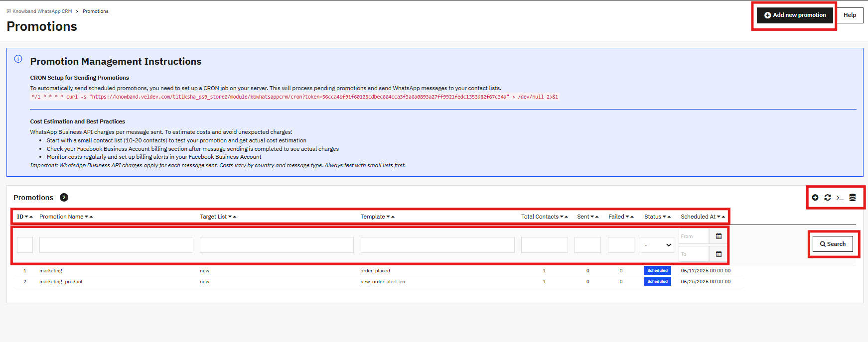
Task: Sort Status column descending
Action: pyautogui.click(x=664, y=217)
